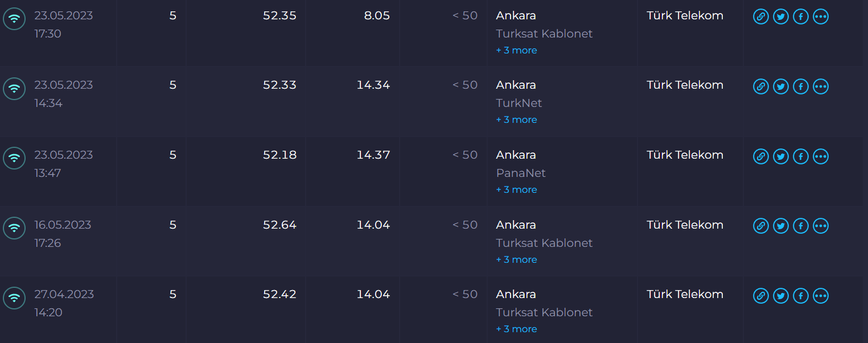This screenshot has height=343, width=868.
Task: Copy link for 23.05.2023 17:30 result
Action: point(761,17)
